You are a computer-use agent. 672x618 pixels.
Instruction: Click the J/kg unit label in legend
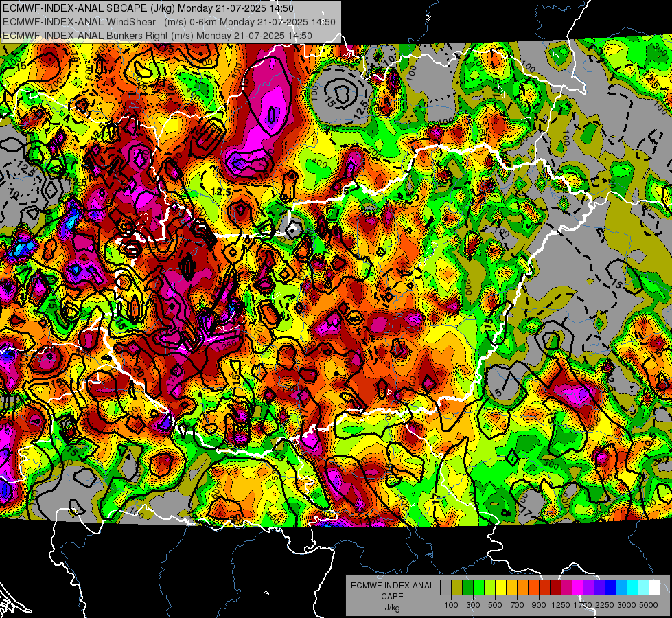pyautogui.click(x=392, y=608)
